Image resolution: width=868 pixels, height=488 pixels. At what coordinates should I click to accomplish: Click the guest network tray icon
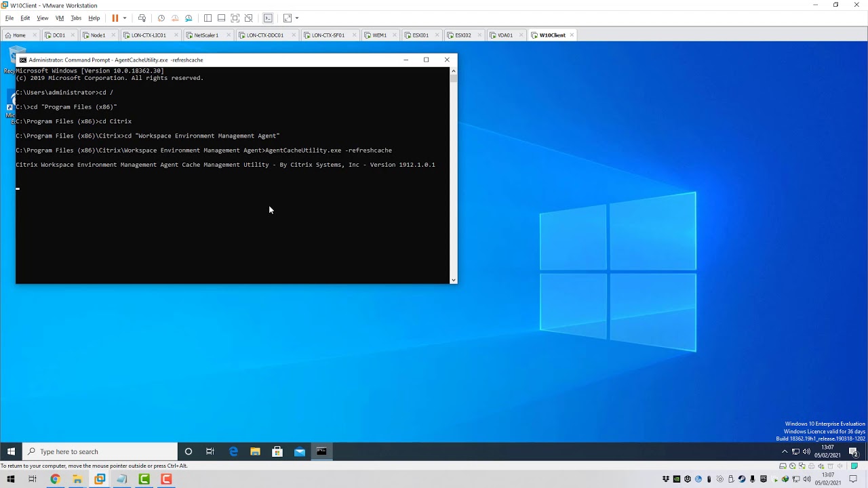[795, 451]
